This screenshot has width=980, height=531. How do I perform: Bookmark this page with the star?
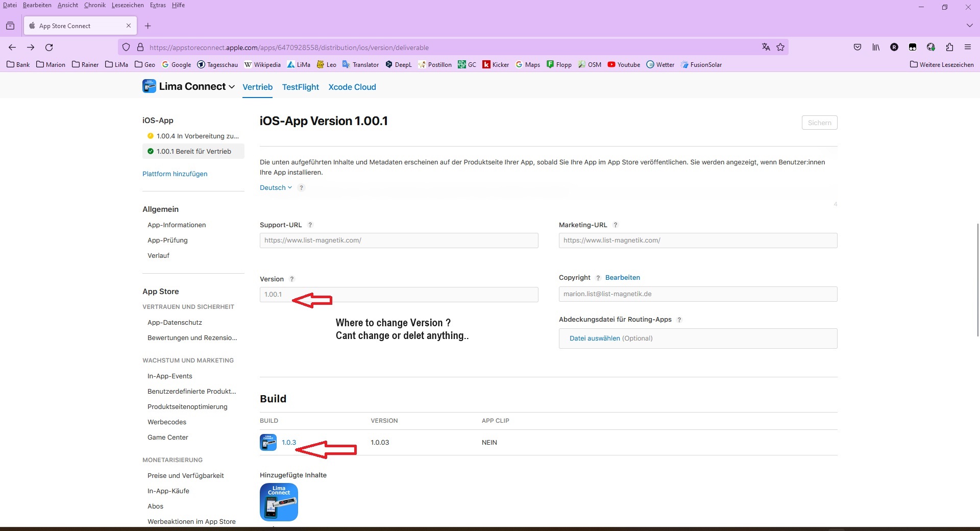780,47
